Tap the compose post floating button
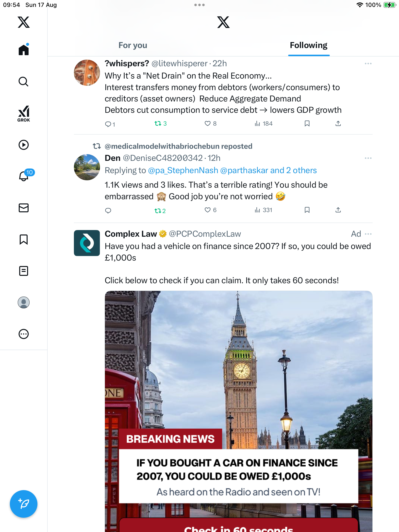Viewport: 399px width, 532px height. click(24, 504)
